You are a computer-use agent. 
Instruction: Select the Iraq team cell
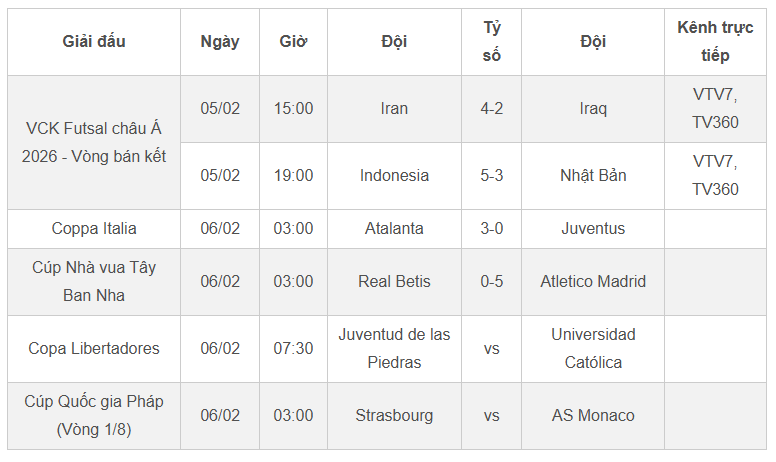[x=593, y=108]
